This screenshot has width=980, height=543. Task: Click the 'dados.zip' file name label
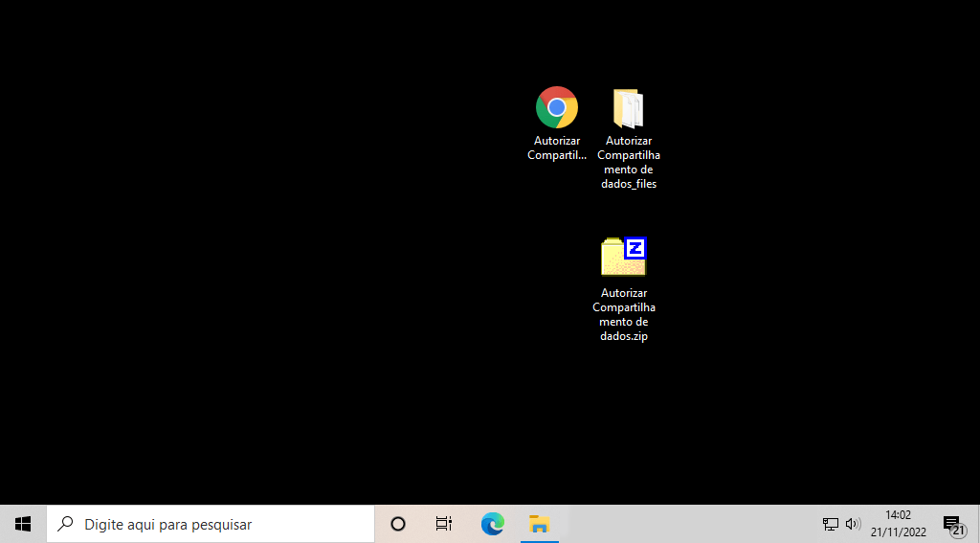pos(624,336)
